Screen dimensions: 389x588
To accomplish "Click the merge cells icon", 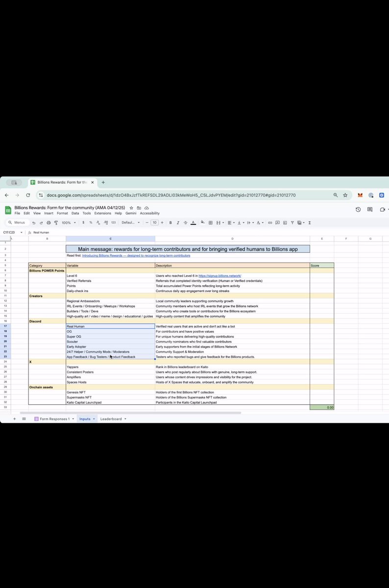I will coord(218,222).
